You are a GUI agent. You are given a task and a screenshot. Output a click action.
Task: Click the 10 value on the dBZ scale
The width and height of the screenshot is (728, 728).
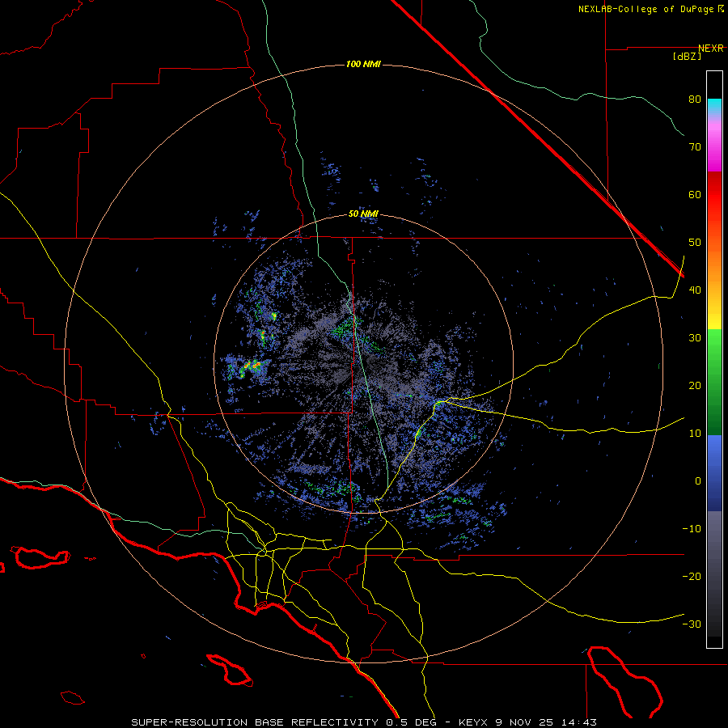point(695,434)
